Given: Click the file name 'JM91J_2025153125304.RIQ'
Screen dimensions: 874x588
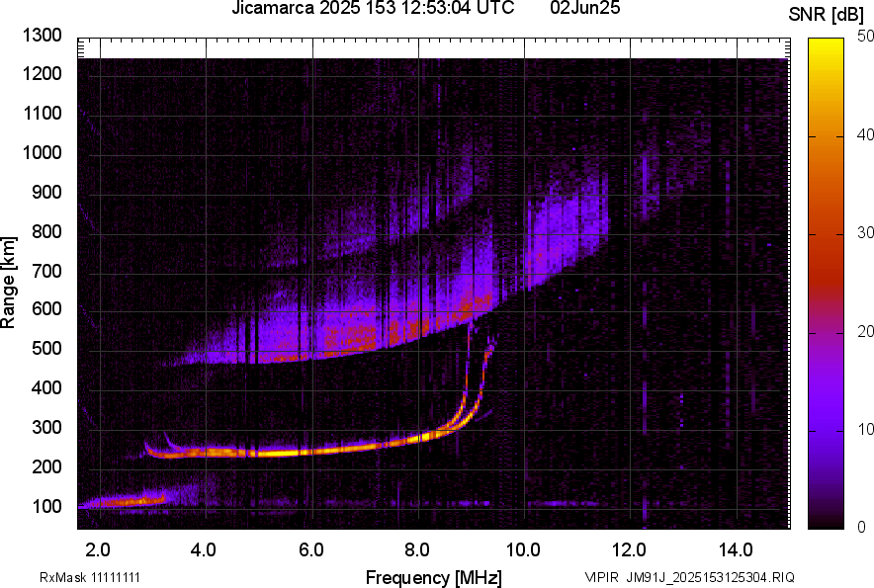Looking at the screenshot, I should click(x=710, y=577).
